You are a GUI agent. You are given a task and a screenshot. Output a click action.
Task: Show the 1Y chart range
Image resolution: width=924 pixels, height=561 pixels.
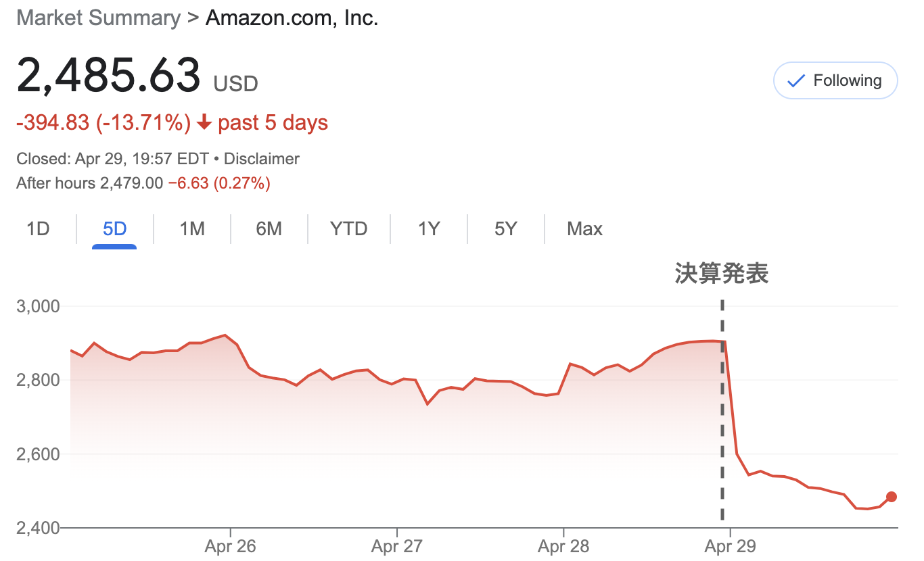coord(429,229)
